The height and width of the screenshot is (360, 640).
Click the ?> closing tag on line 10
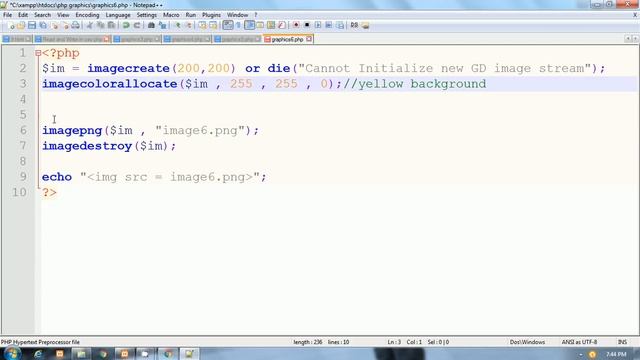(x=49, y=192)
